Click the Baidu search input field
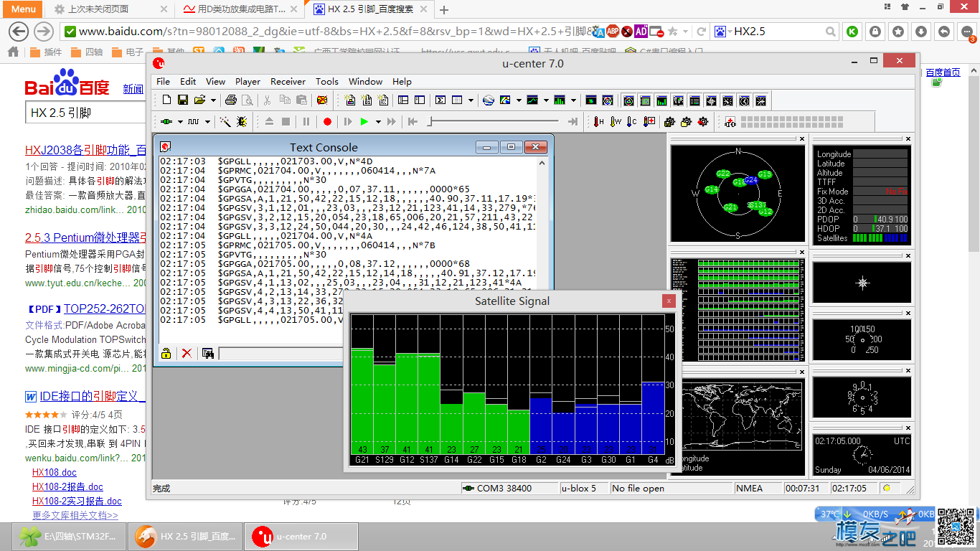The image size is (980, 551). (86, 113)
